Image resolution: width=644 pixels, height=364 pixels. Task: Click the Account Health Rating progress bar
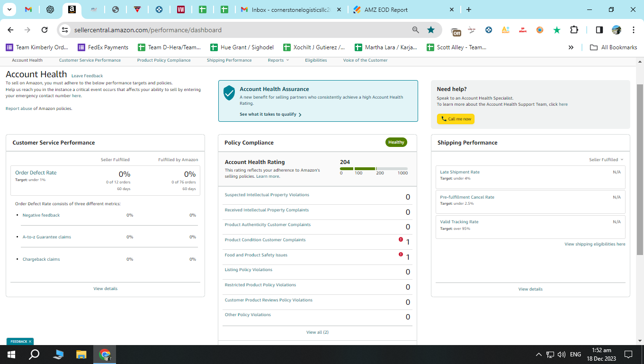[x=374, y=169]
